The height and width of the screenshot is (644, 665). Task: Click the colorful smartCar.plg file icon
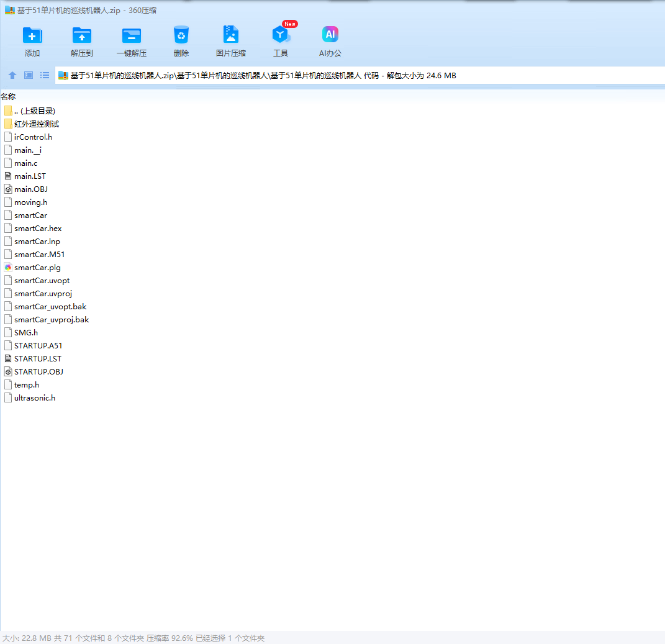(8, 267)
